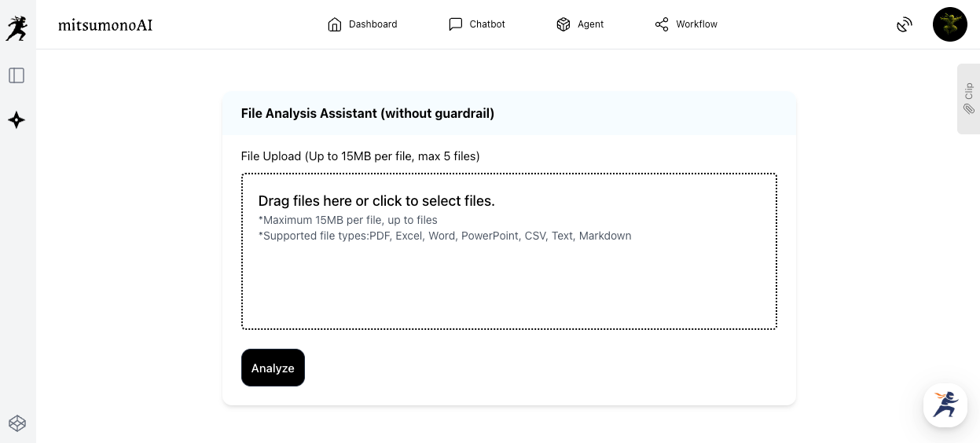Image resolution: width=980 pixels, height=443 pixels.
Task: Open the hexagon cube icon at the sidebar bottom
Action: click(17, 423)
